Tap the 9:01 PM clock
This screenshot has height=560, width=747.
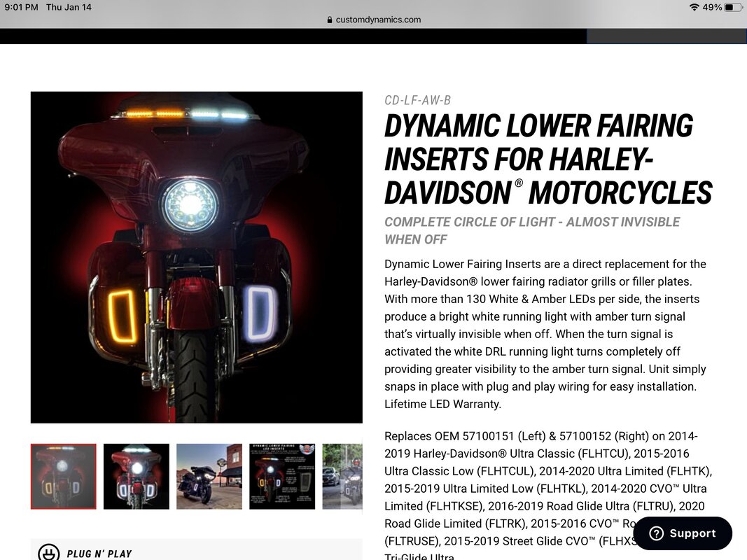point(21,7)
